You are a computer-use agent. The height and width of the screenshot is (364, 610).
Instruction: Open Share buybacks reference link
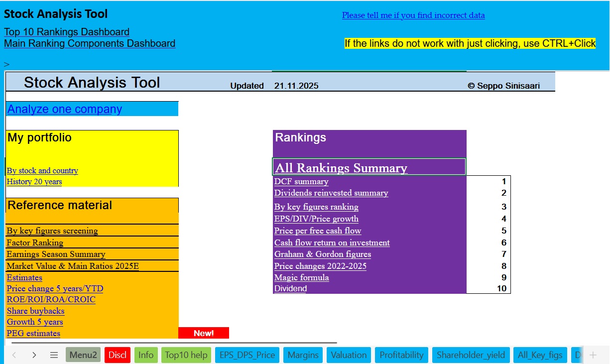tap(35, 311)
